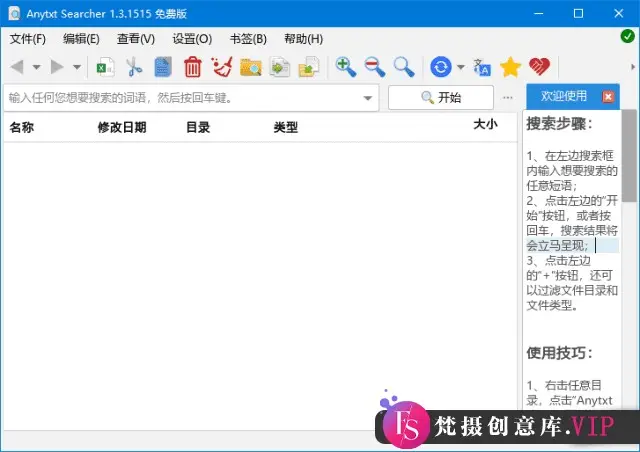Select the 欢迎使用 tab
Screen dimensions: 640x452
coord(564,96)
